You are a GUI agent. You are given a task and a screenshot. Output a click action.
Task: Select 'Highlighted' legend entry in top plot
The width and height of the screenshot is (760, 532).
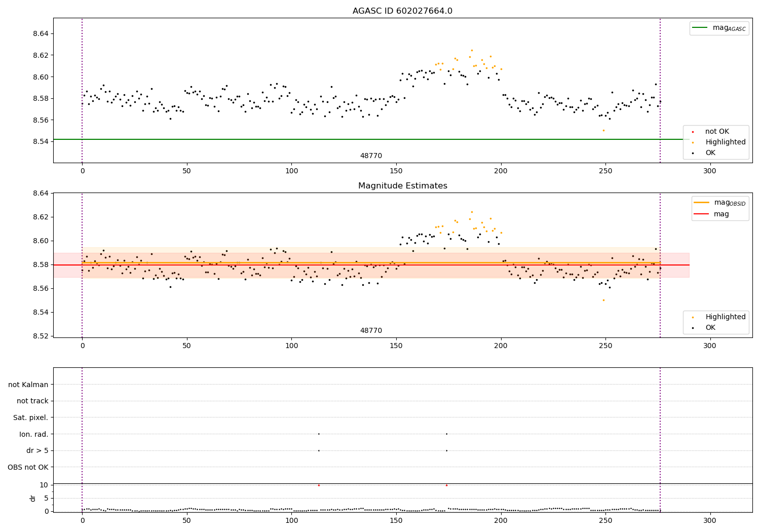coord(726,142)
